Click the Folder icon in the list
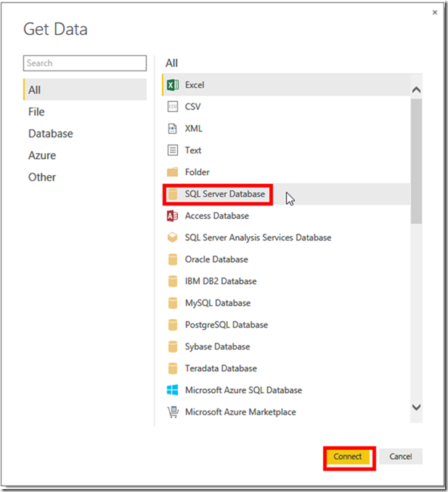 tap(172, 172)
